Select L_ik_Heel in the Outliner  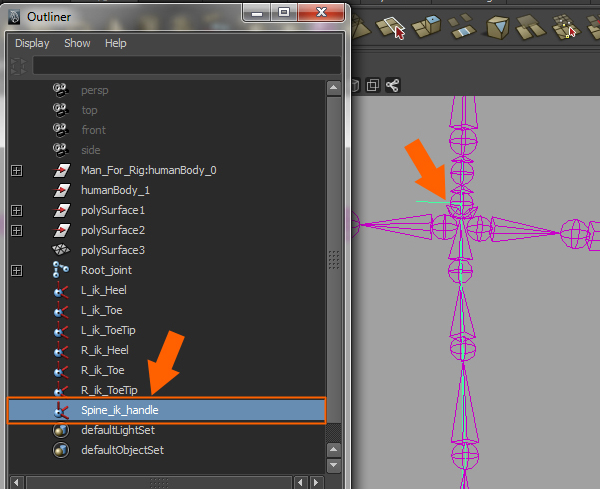coord(104,290)
